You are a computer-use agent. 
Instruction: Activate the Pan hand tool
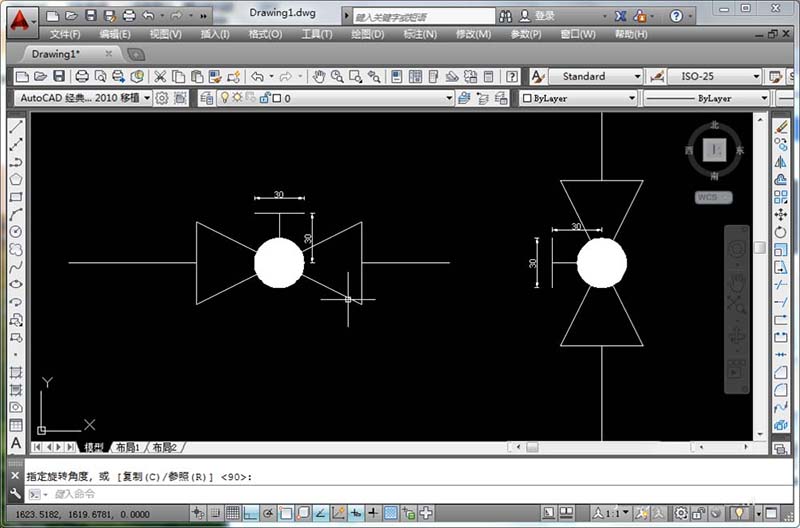[319, 77]
